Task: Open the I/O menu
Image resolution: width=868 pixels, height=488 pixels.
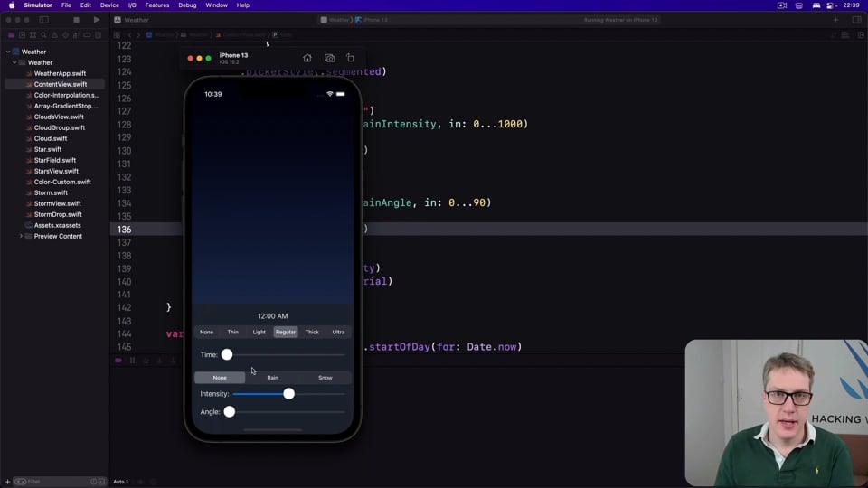Action: [x=132, y=5]
